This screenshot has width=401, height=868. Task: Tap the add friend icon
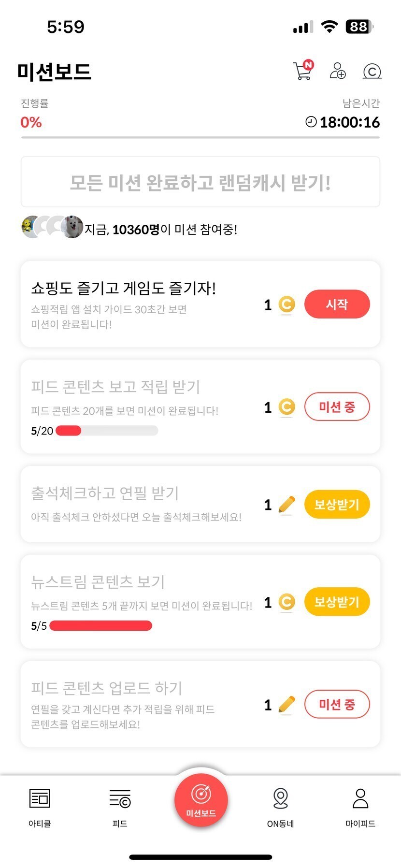(x=337, y=71)
